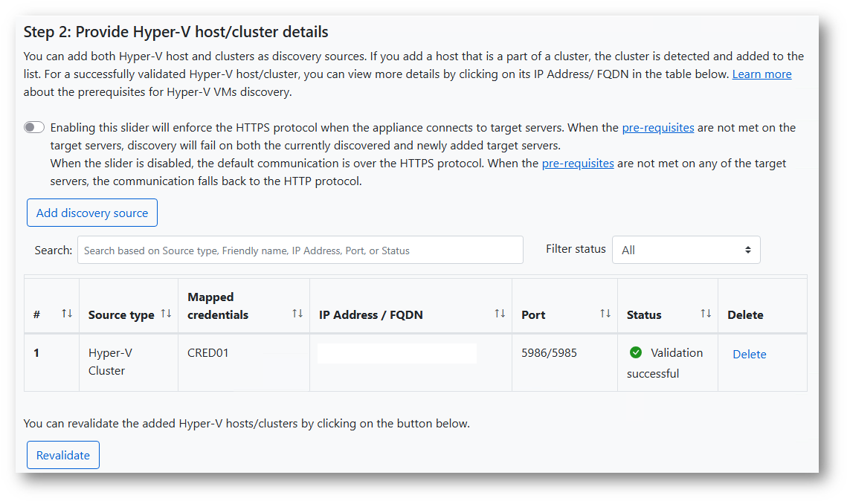The height and width of the screenshot is (504, 850).
Task: Click the green validation successful checkmark
Action: 635,352
